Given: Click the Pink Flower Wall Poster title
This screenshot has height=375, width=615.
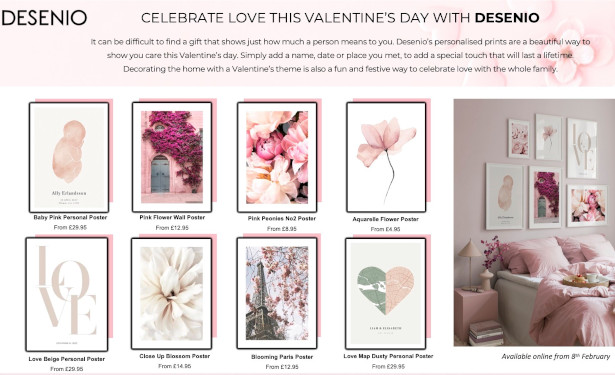Looking at the screenshot, I should coord(172,217).
